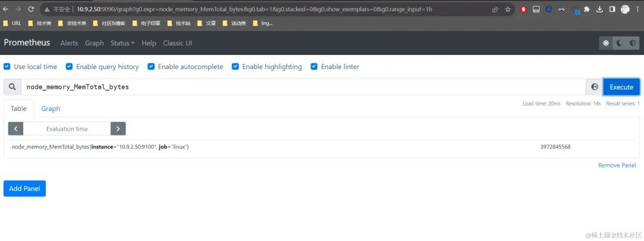
Task: Click the browser downloads icon
Action: (600, 9)
